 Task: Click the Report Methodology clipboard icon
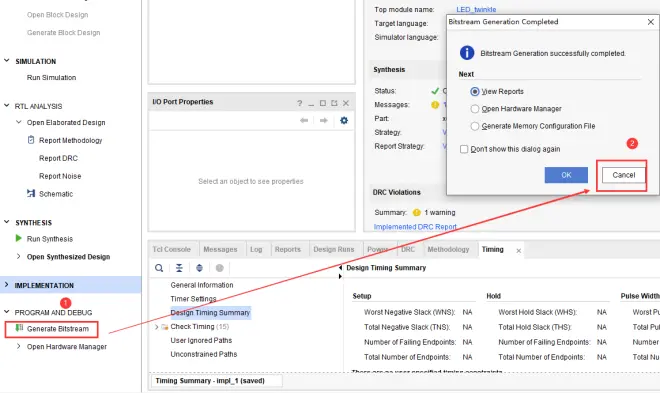(31, 140)
